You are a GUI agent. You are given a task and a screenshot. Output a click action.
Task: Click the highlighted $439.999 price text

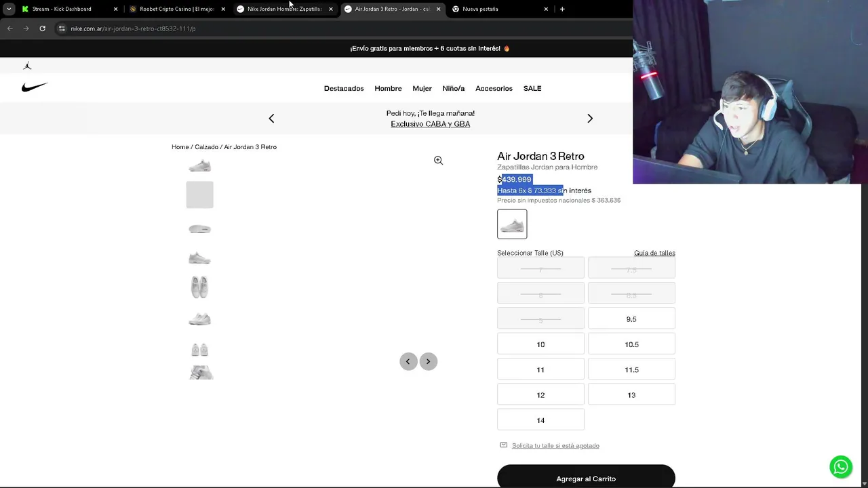click(514, 180)
